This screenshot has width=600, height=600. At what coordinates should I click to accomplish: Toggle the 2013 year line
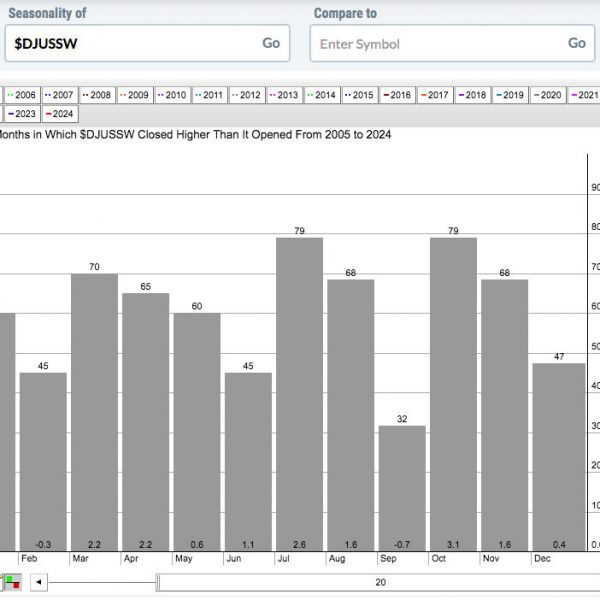pyautogui.click(x=284, y=95)
